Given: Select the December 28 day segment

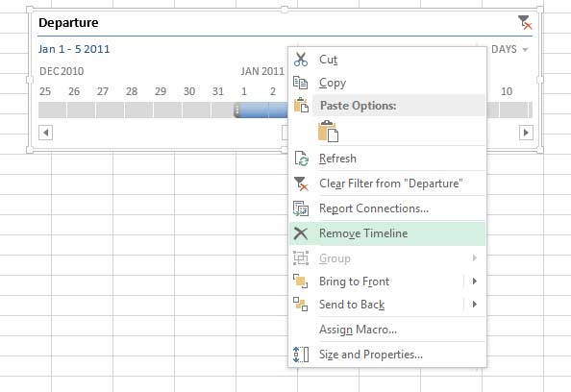Looking at the screenshot, I should click(x=138, y=110).
